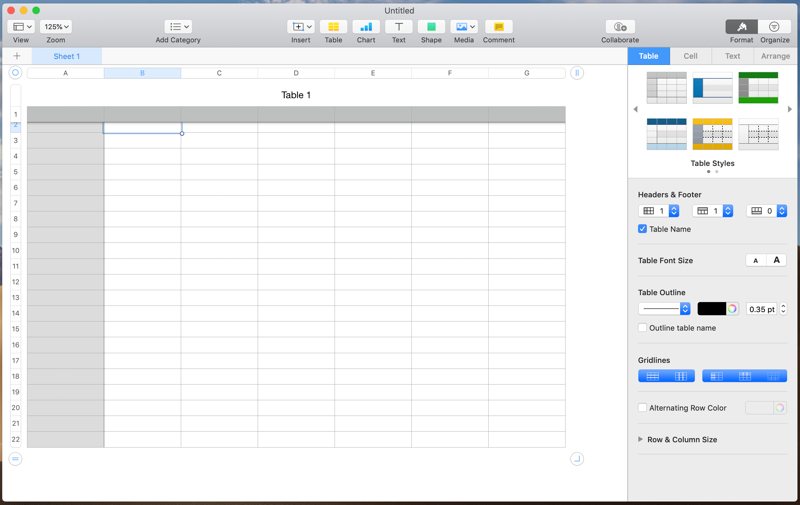The width and height of the screenshot is (800, 505).
Task: Apply the green table style
Action: point(758,88)
